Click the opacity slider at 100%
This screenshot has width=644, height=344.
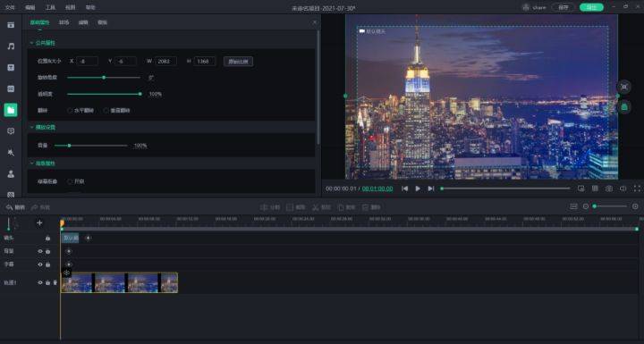pos(104,94)
